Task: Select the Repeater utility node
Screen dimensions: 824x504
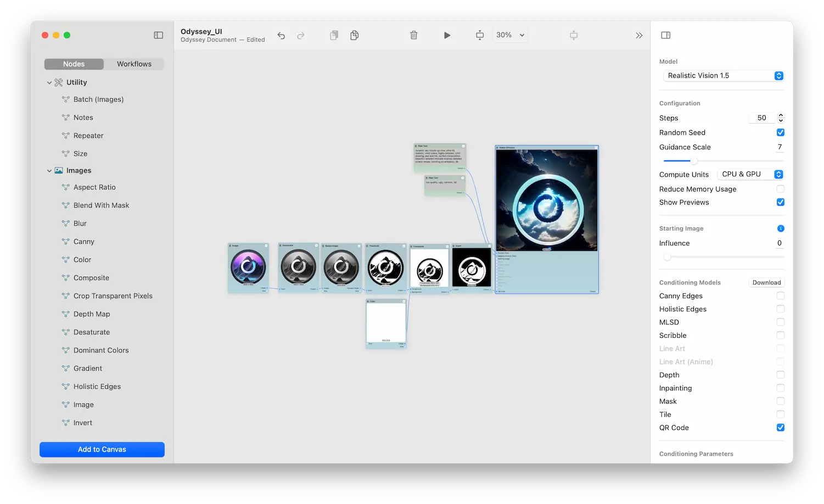Action: coord(89,136)
